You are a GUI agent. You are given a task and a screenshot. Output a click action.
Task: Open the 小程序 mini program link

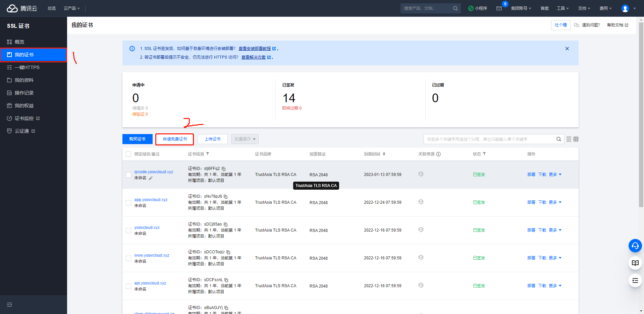coord(478,8)
